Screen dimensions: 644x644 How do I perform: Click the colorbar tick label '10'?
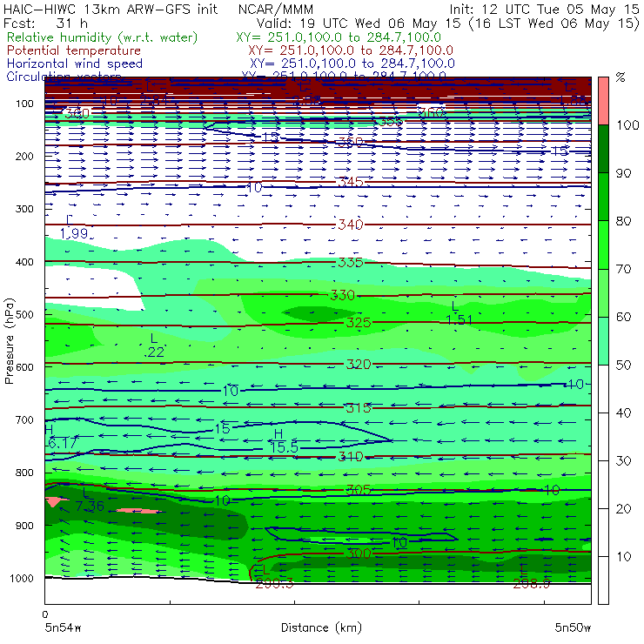(x=623, y=556)
